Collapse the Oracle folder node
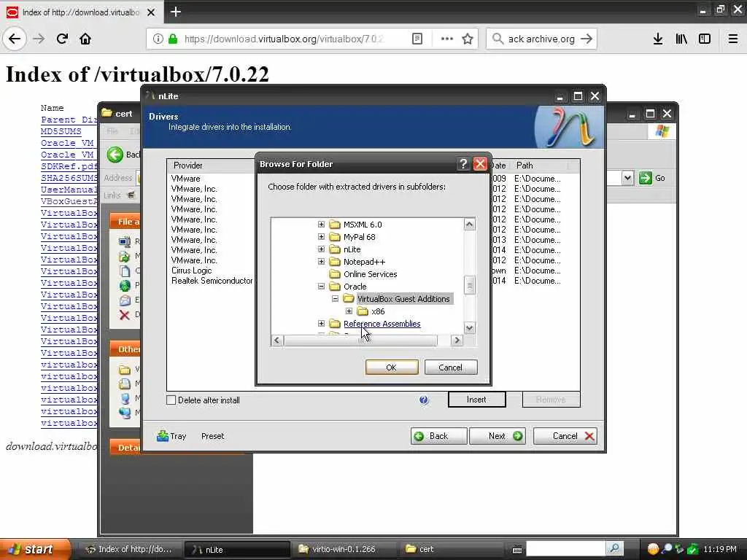 [321, 286]
